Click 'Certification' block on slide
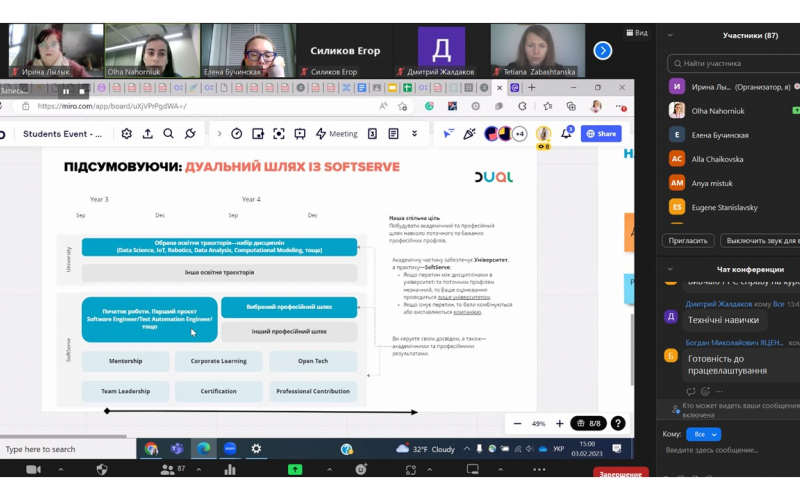The width and height of the screenshot is (800, 500). (x=218, y=391)
